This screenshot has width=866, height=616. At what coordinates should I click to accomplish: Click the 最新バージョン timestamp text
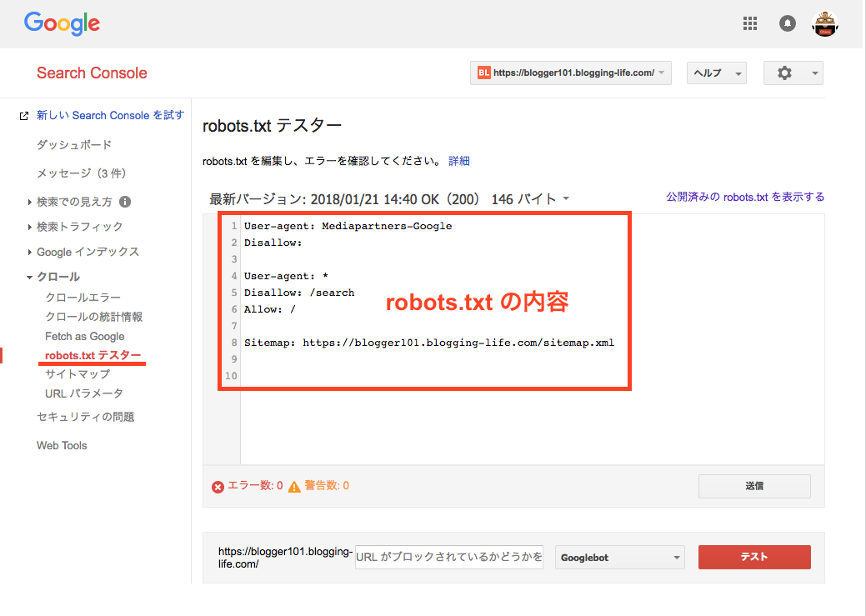[383, 199]
